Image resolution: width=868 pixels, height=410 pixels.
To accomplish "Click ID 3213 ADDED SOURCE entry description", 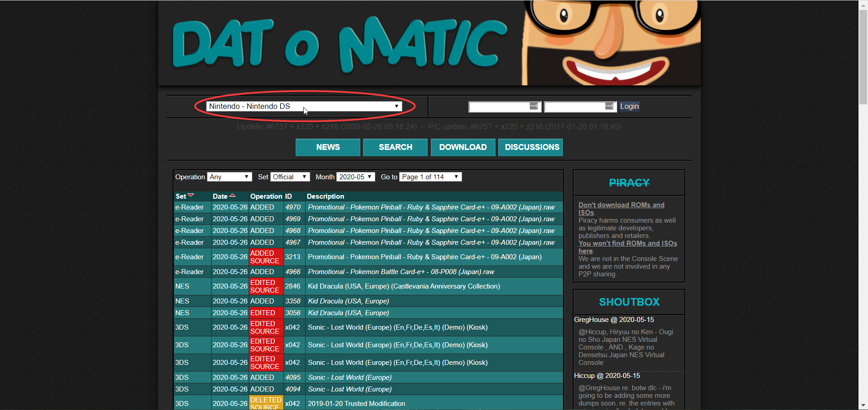I will point(425,257).
